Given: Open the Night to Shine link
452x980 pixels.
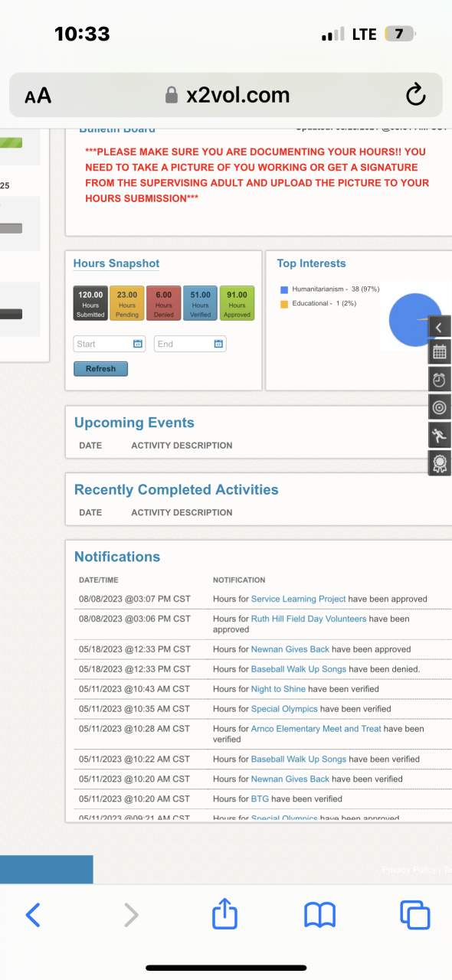Looking at the screenshot, I should click(278, 689).
